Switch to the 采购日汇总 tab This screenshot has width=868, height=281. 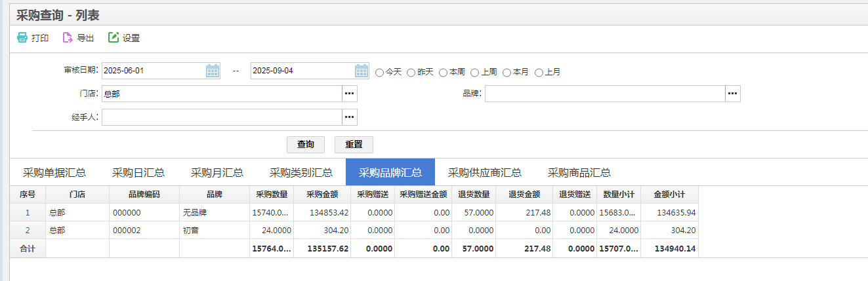[138, 172]
